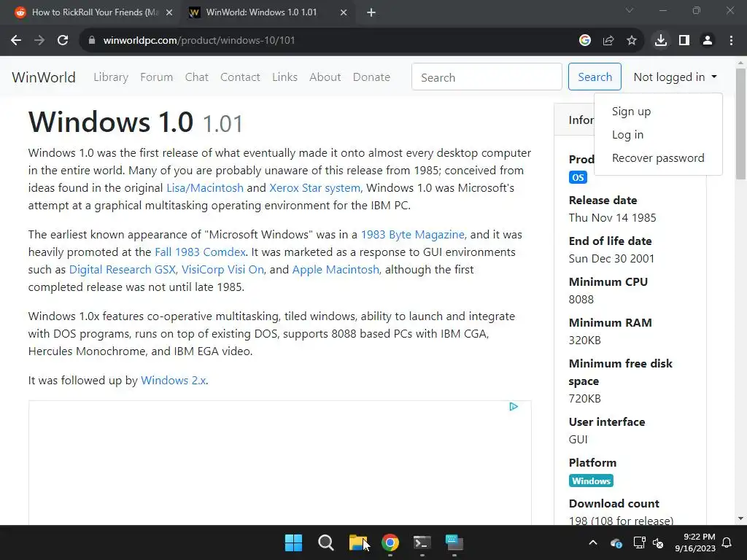Follow the Lisa/Macintosh link
Image resolution: width=747 pixels, height=560 pixels.
point(205,188)
